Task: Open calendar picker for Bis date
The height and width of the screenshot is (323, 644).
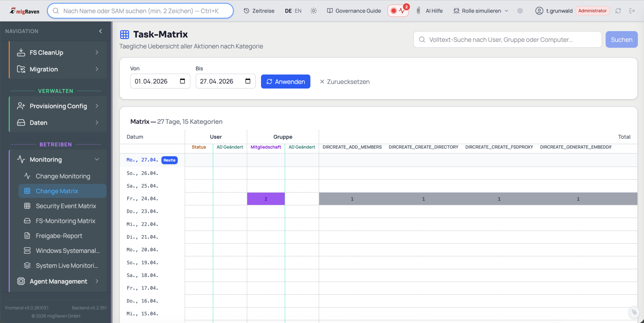Action: (248, 81)
